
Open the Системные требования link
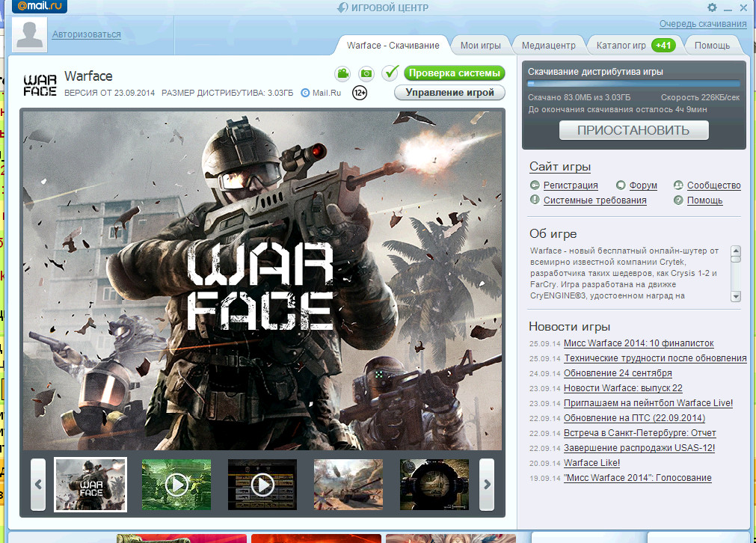point(595,200)
